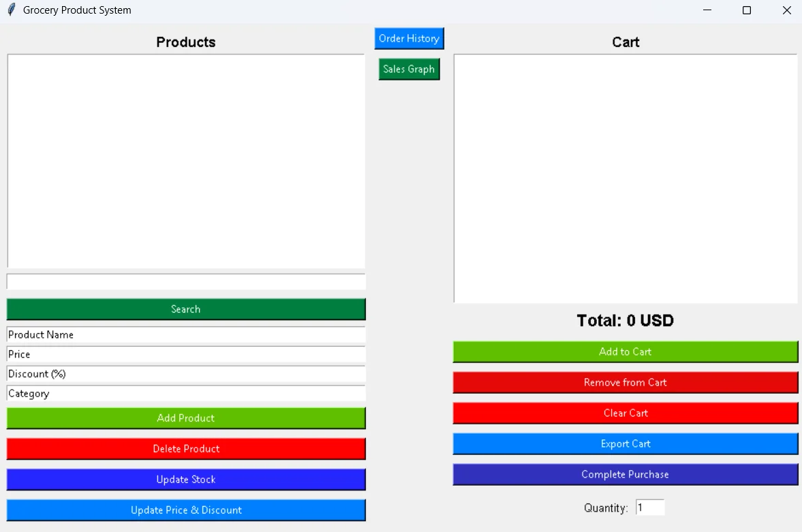
Task: Focus the Product Name input field
Action: coord(186,334)
